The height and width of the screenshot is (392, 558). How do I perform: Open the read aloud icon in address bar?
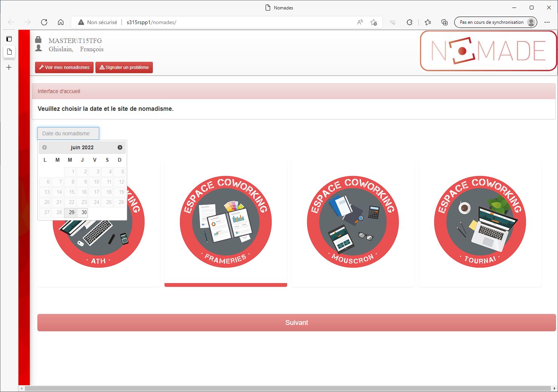point(360,22)
